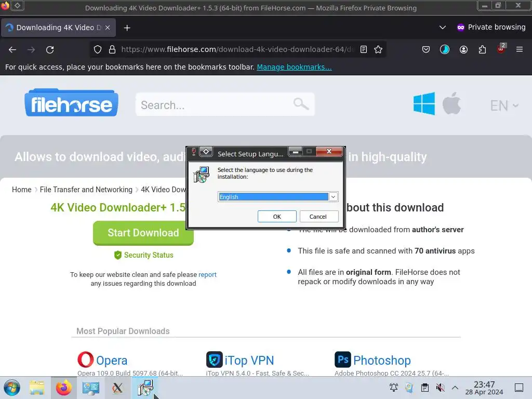Confirm language with OK button
This screenshot has width=532, height=399.
[277, 217]
